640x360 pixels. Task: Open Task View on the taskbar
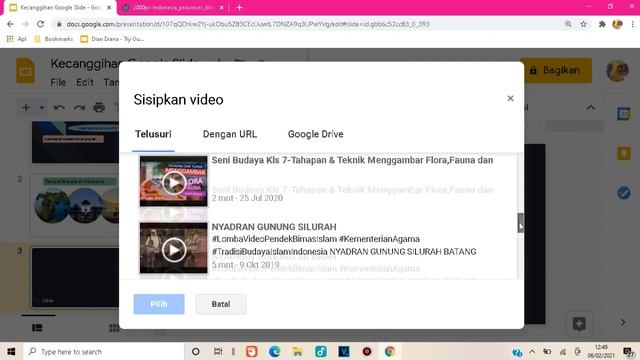point(218,351)
